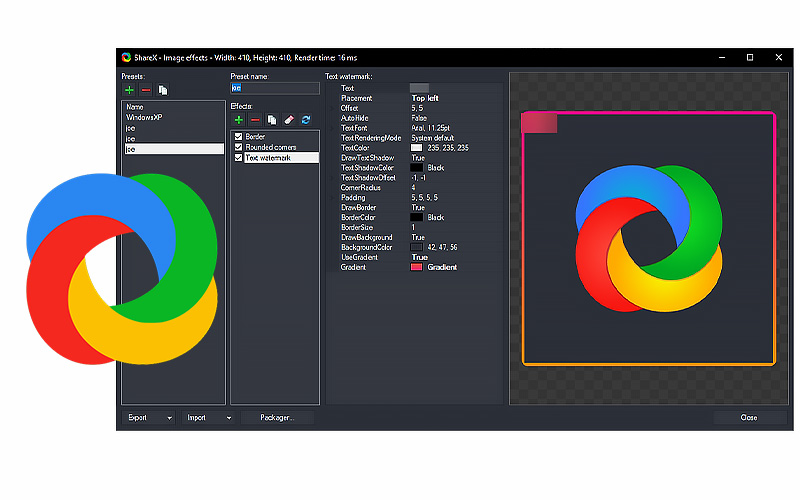Click into the Preset name field
Screen dimensions: 800x500
[275, 88]
